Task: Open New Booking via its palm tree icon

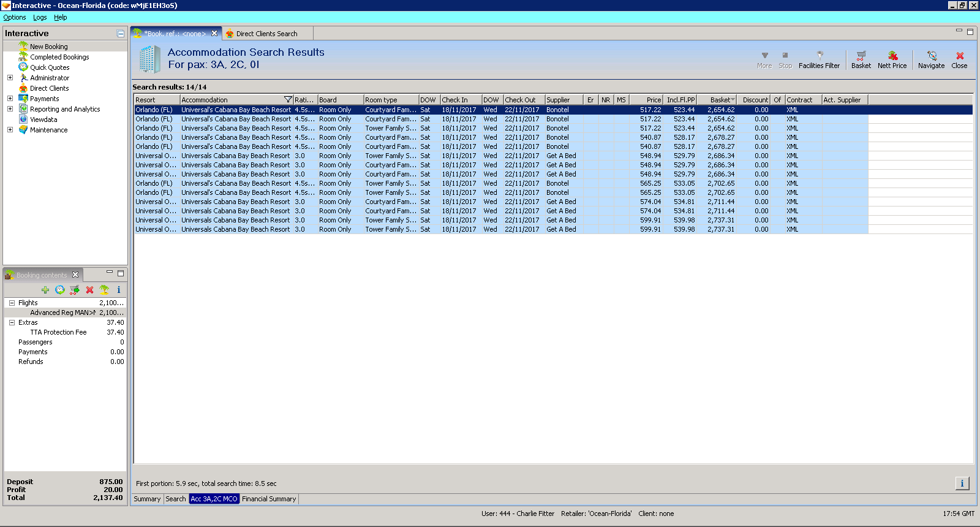Action: point(23,46)
